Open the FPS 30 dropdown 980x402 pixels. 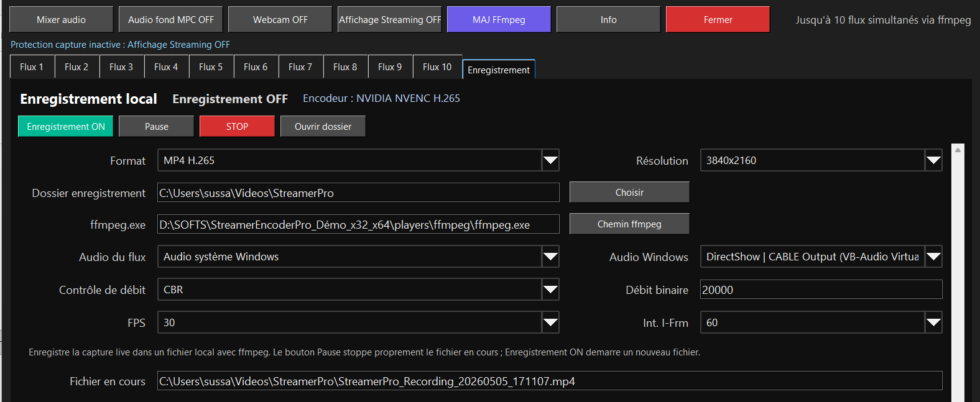(358, 322)
